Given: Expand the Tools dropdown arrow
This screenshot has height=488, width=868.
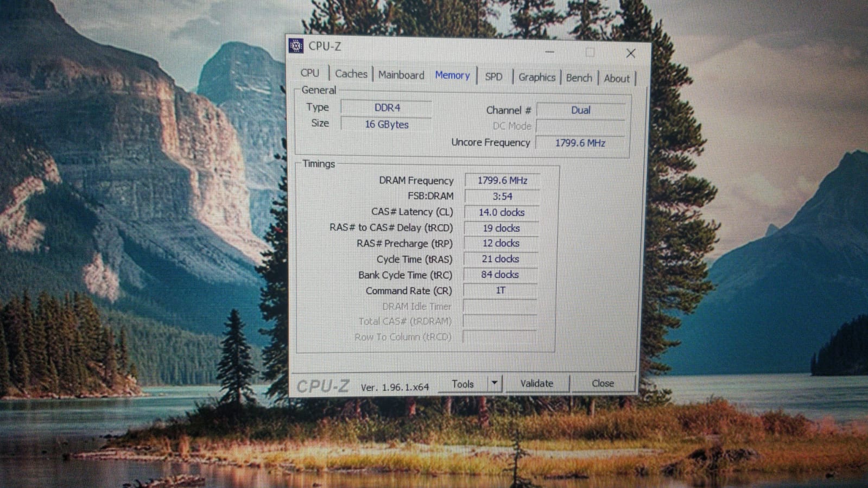Looking at the screenshot, I should tap(495, 383).
